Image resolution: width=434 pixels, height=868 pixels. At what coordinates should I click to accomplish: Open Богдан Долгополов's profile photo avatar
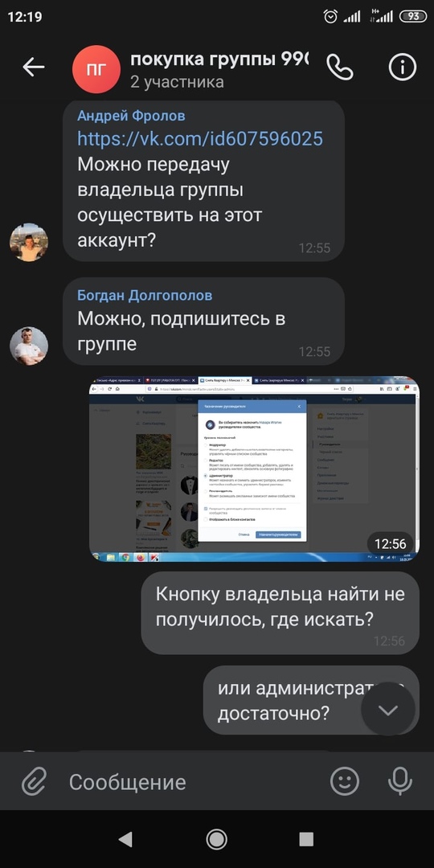pyautogui.click(x=29, y=346)
